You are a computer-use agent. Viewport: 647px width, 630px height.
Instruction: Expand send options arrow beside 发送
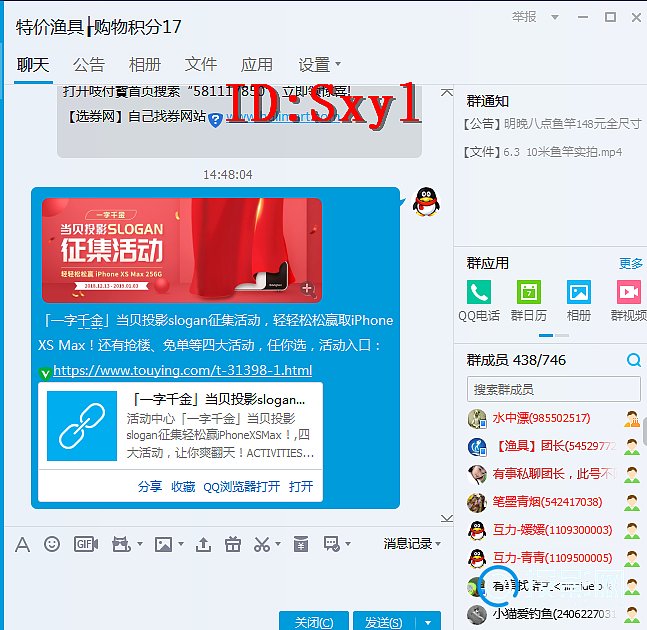coord(428,622)
